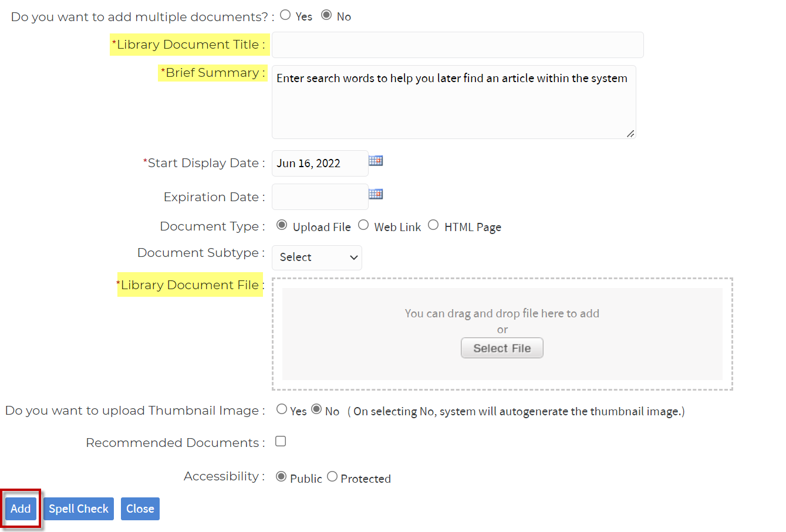Tick the Recommended Documents checkbox

[x=281, y=441]
